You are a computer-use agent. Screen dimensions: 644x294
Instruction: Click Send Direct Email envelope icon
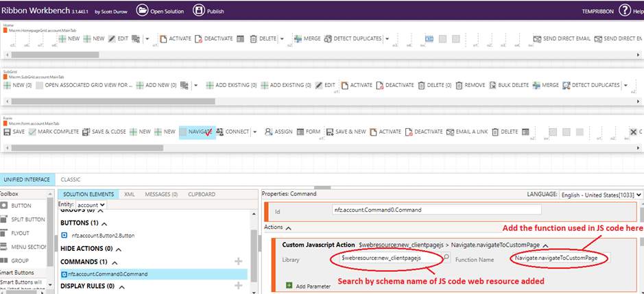click(x=537, y=39)
